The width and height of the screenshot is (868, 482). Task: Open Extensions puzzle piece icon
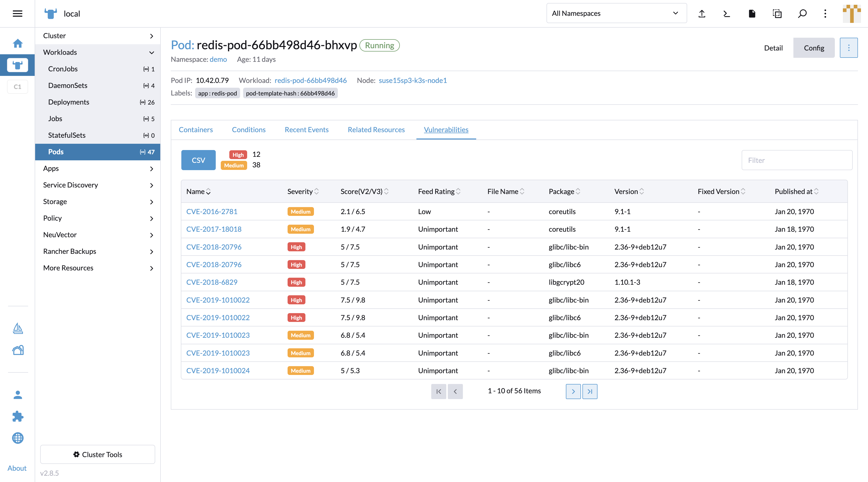pyautogui.click(x=18, y=416)
